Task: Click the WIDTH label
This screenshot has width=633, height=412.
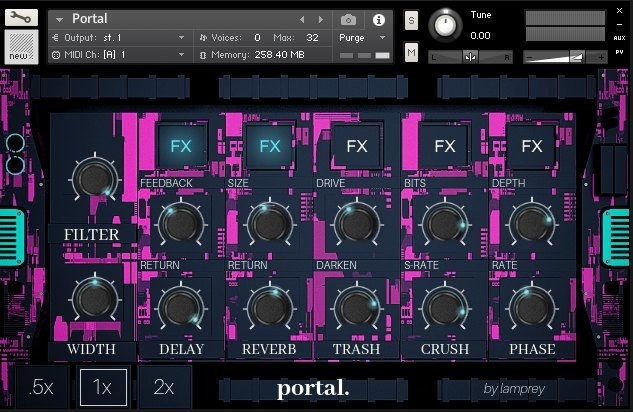Action: [91, 349]
